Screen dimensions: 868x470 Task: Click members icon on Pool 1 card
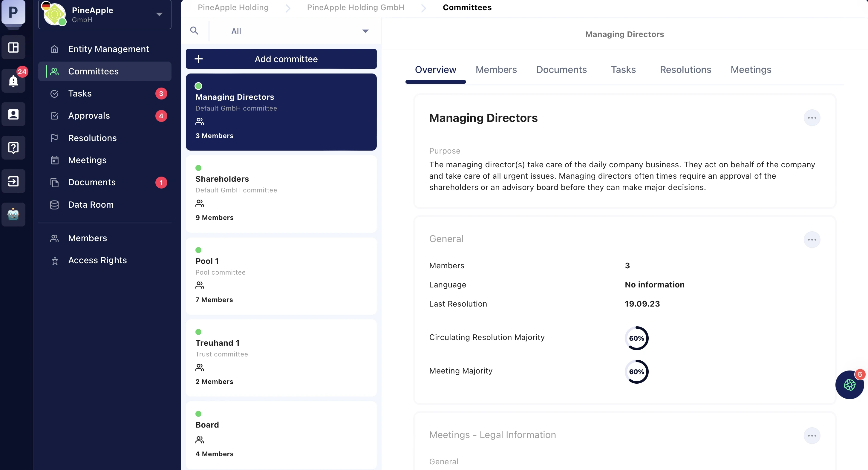(200, 285)
